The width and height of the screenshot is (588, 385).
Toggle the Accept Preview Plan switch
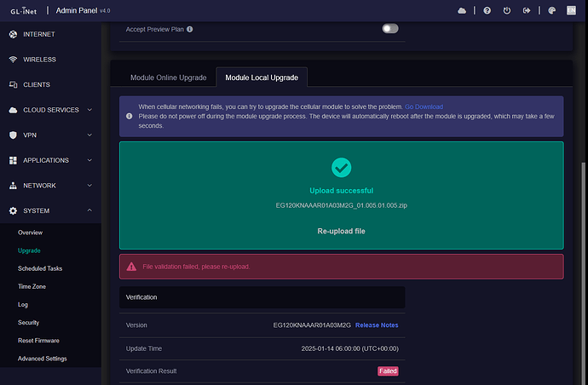click(x=390, y=28)
